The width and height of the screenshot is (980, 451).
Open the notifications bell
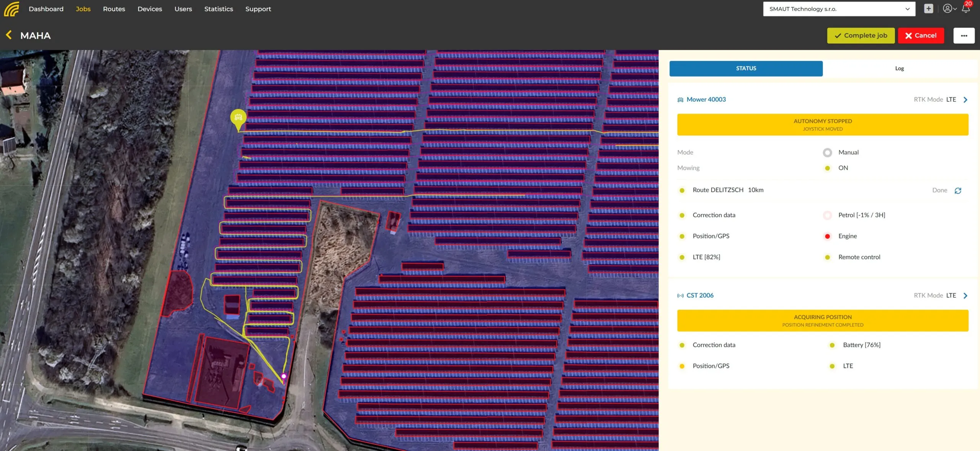(x=965, y=9)
